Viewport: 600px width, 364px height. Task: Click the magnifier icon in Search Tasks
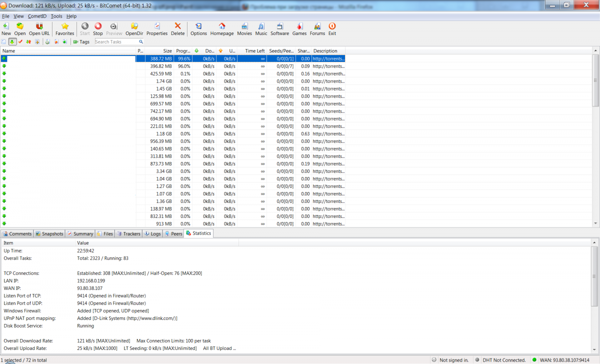[x=141, y=42]
